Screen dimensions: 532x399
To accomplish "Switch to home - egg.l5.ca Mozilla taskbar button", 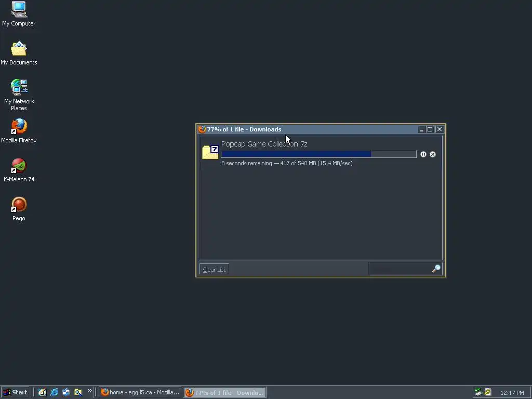I will (140, 392).
